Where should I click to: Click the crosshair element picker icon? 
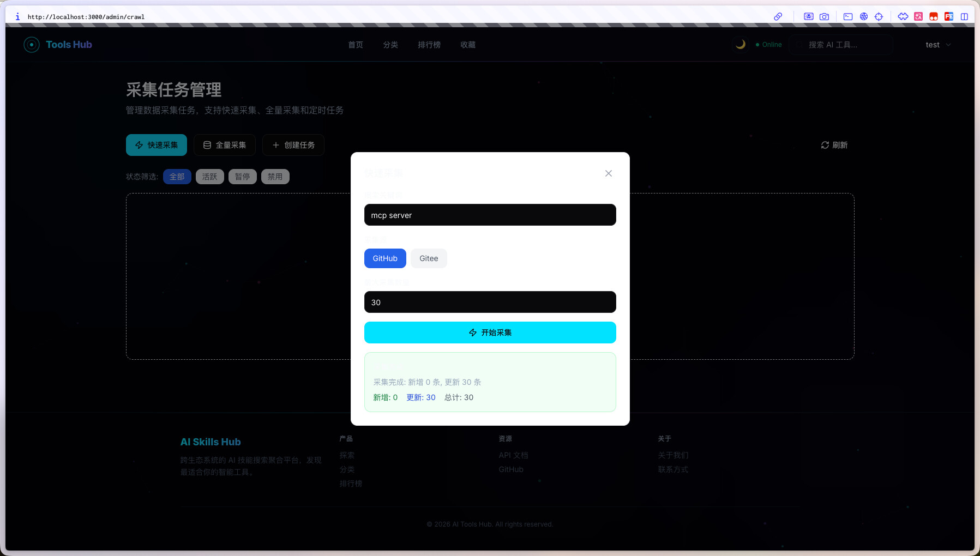coord(879,17)
